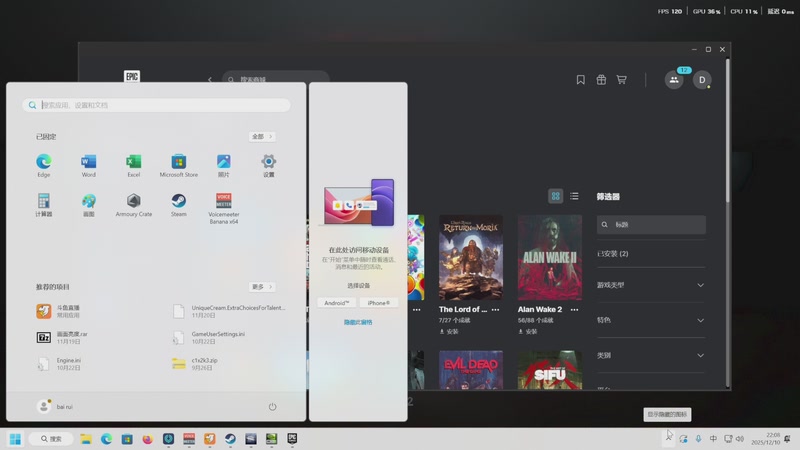Open Epic friends list icon
This screenshot has height=450, width=800.
pyautogui.click(x=674, y=80)
